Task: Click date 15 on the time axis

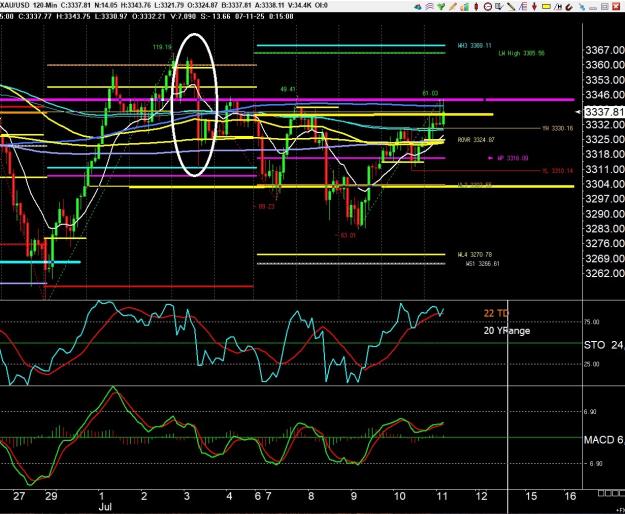Action: (531, 496)
